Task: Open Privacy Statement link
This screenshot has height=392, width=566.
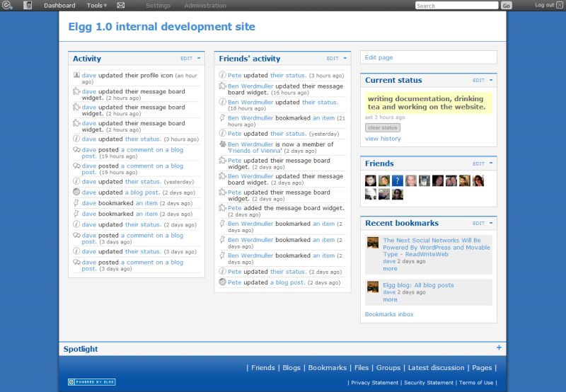Action: coord(375,383)
